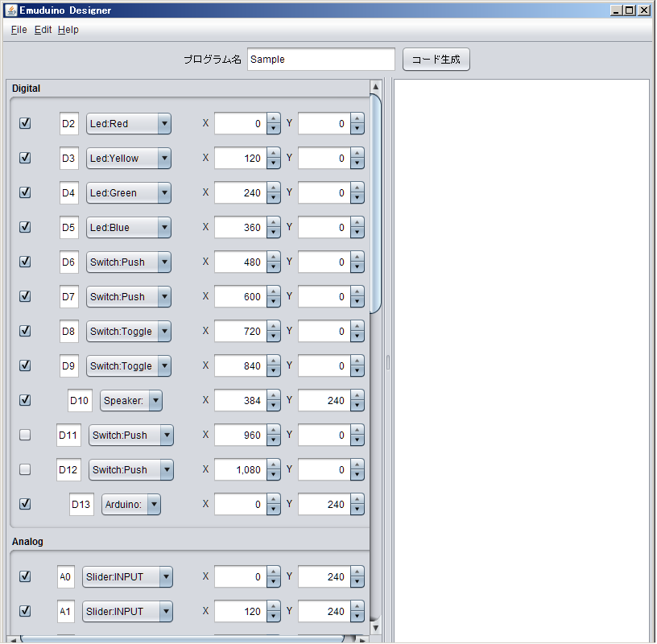
Task: Open the D4 Led:Green dropdown
Action: point(129,192)
